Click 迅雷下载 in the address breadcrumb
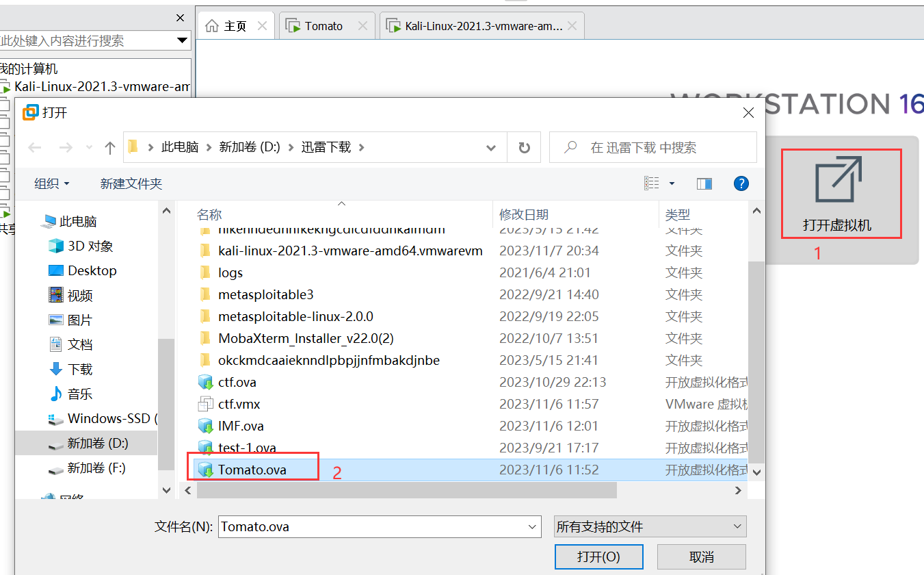The height and width of the screenshot is (575, 924). (326, 147)
